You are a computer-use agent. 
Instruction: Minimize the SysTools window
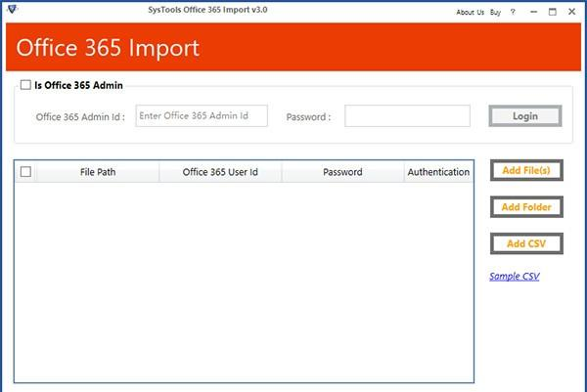[534, 12]
